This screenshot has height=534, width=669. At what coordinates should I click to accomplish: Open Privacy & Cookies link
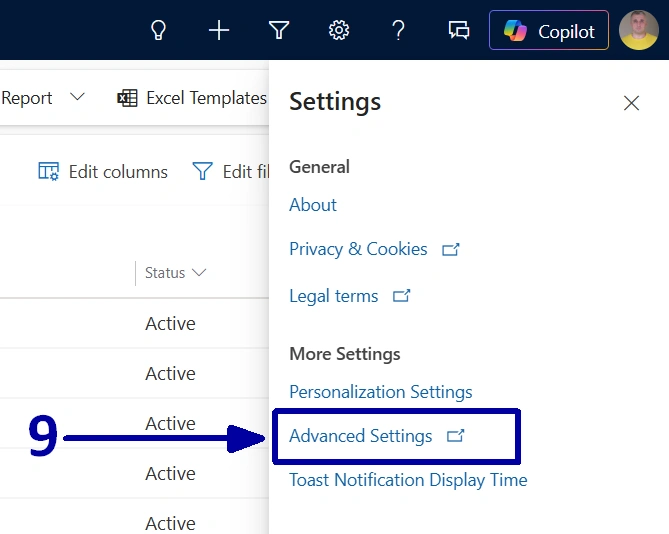point(358,249)
